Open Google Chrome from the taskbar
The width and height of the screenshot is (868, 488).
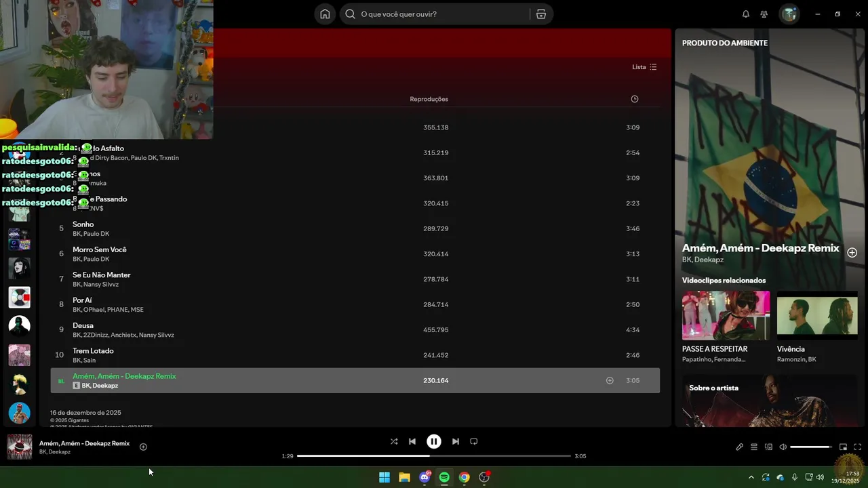click(464, 477)
